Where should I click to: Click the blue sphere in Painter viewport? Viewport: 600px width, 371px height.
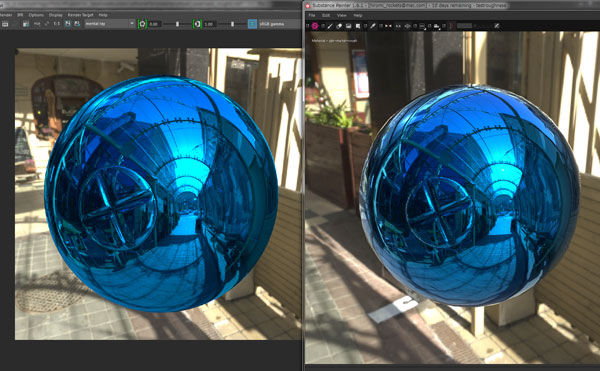tap(470, 196)
